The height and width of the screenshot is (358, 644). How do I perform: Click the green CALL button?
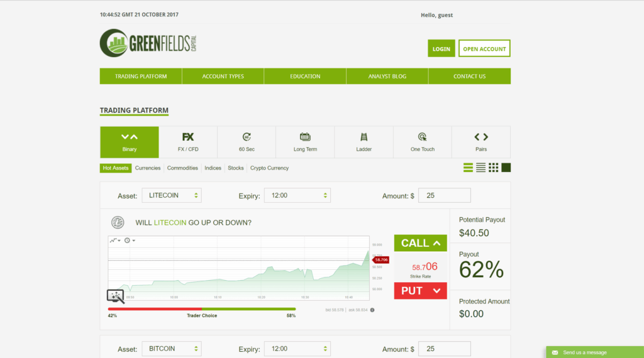coord(420,243)
